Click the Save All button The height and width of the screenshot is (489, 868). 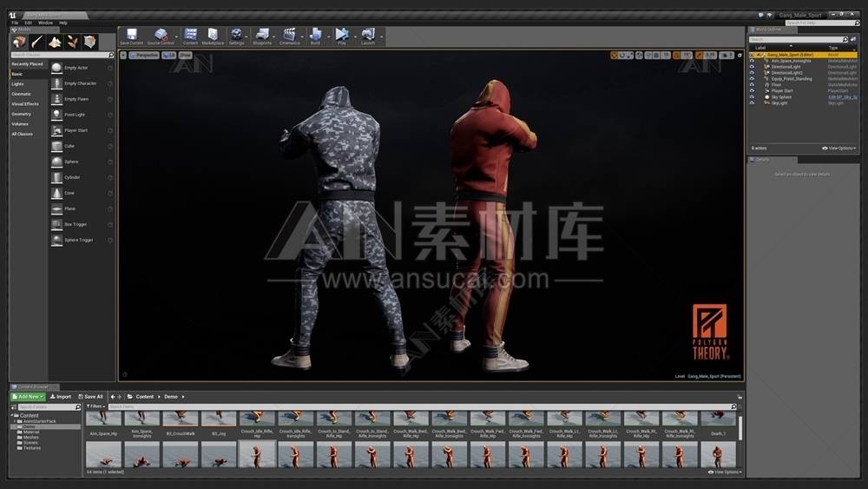pos(90,397)
